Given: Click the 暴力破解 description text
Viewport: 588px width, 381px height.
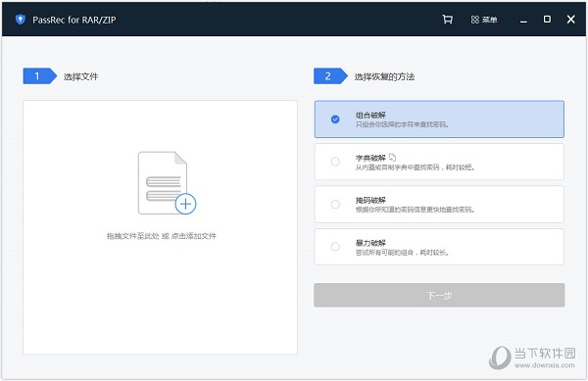Looking at the screenshot, I should (x=402, y=252).
